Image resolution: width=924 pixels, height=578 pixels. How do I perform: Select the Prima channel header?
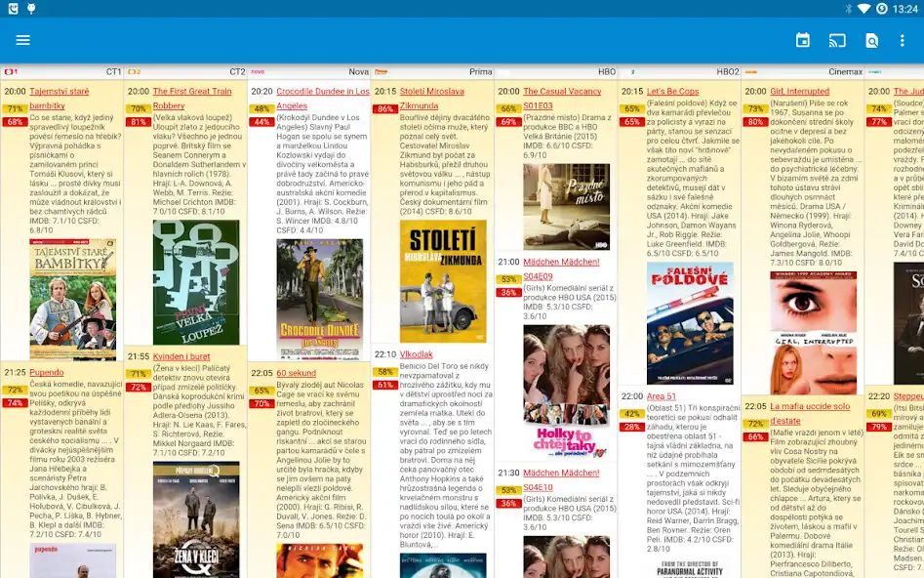432,72
